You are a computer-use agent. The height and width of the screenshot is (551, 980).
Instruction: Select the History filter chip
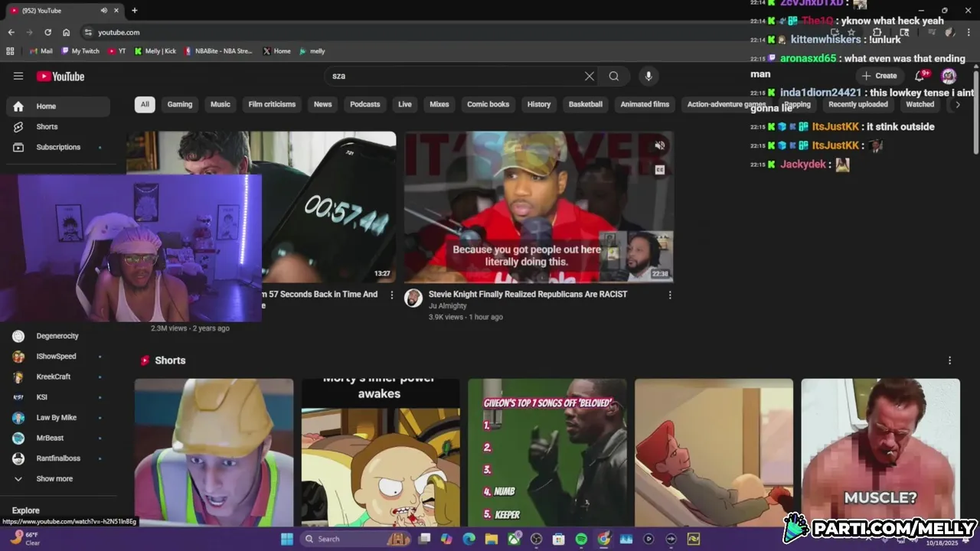tap(539, 104)
